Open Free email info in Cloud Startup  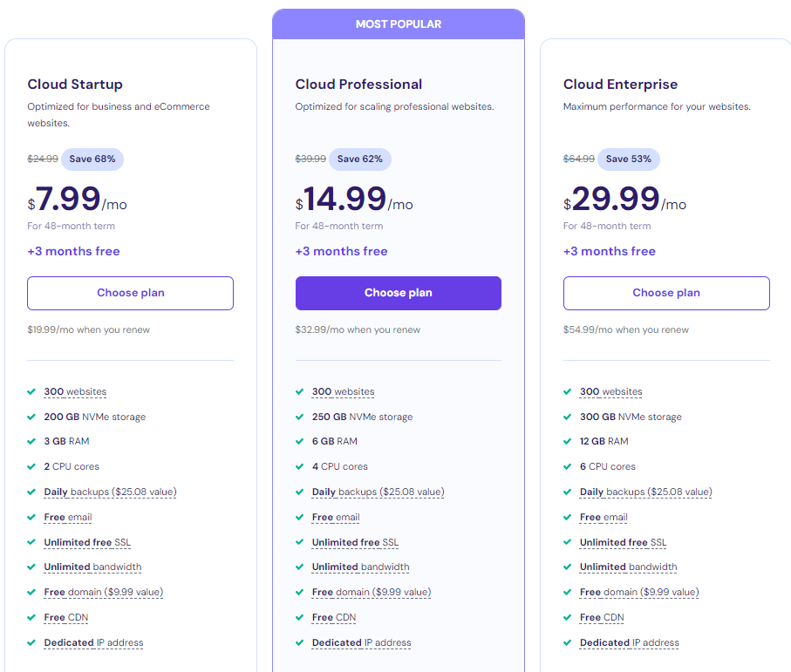[68, 517]
